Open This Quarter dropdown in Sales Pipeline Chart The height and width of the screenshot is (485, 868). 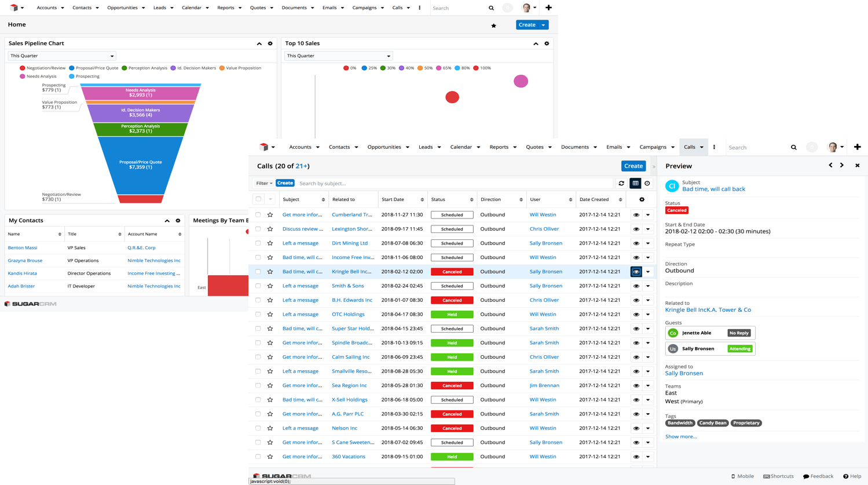(62, 56)
